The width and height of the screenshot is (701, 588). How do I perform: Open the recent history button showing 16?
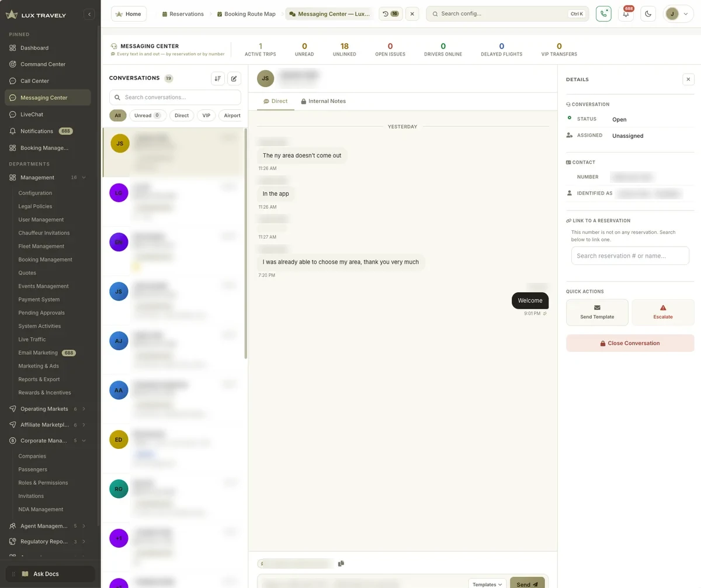coord(391,13)
